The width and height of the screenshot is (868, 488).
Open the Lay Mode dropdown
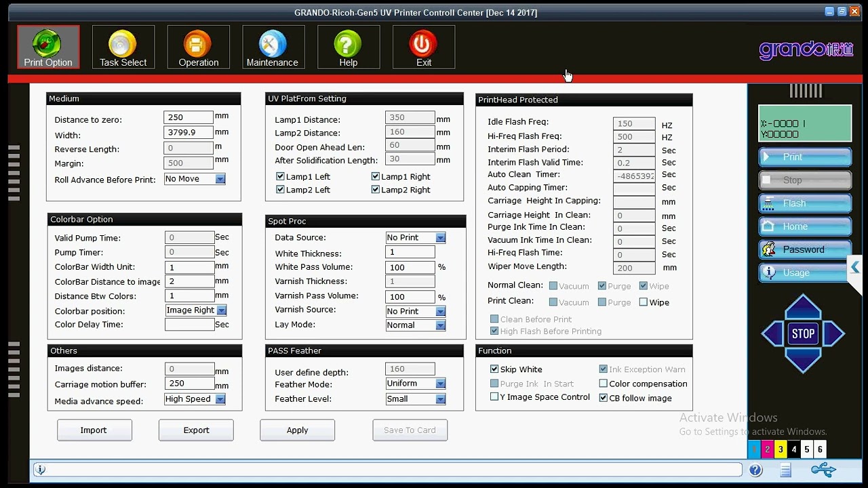pyautogui.click(x=440, y=325)
